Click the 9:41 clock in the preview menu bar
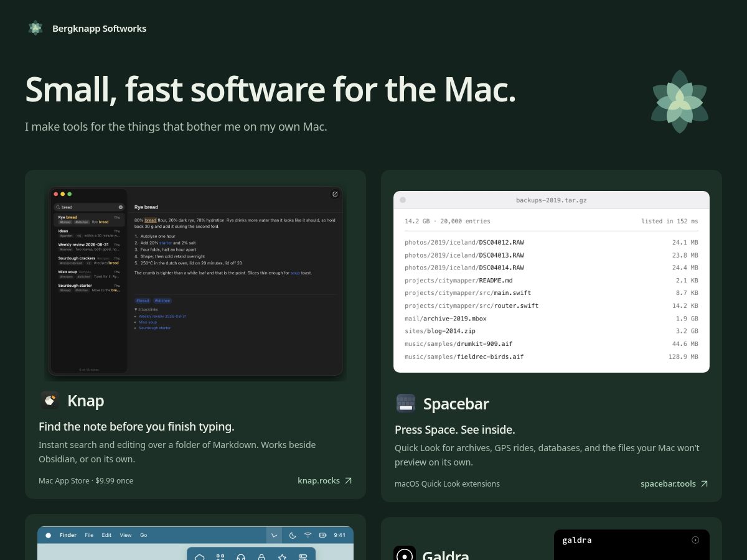Image resolution: width=747 pixels, height=560 pixels. click(340, 535)
